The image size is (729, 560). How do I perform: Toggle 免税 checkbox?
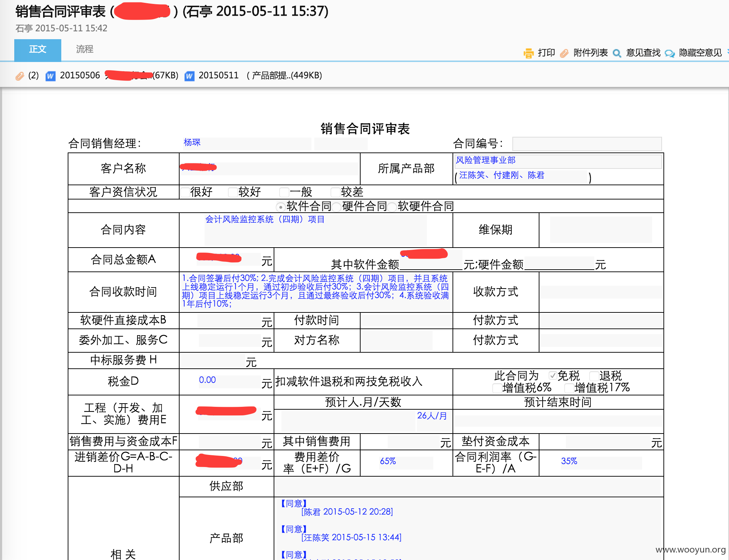pos(553,375)
